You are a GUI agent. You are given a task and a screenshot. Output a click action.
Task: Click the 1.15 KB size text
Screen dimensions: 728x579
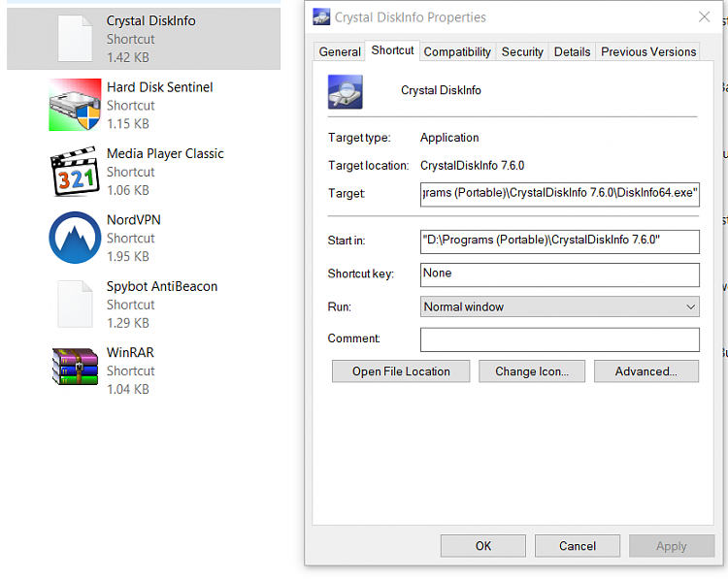pyautogui.click(x=128, y=124)
